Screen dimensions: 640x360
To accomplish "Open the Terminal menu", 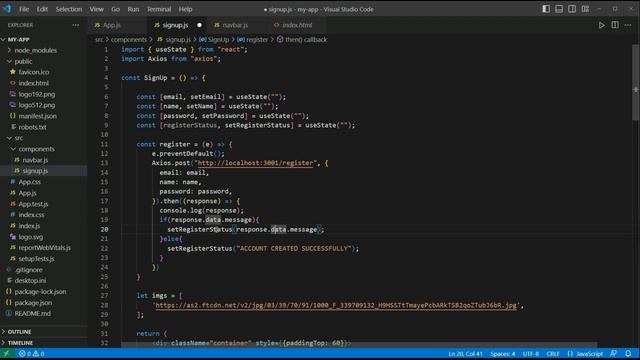I will [159, 9].
